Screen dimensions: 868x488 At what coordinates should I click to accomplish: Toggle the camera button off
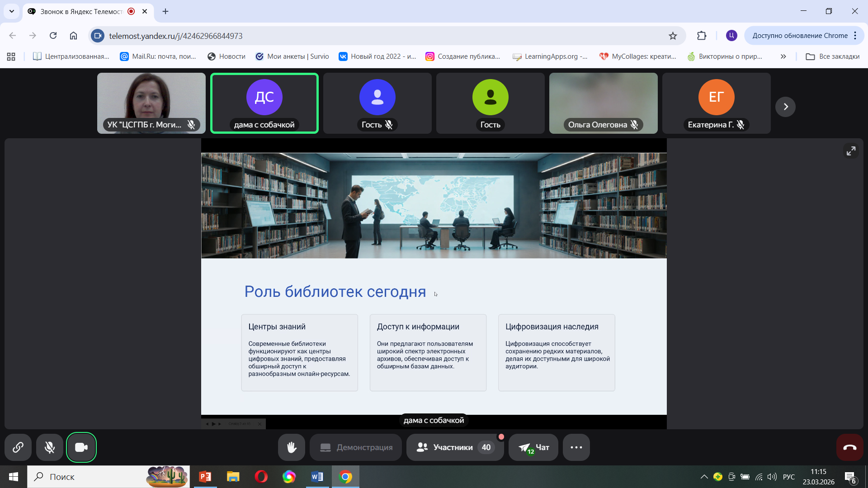pyautogui.click(x=81, y=447)
